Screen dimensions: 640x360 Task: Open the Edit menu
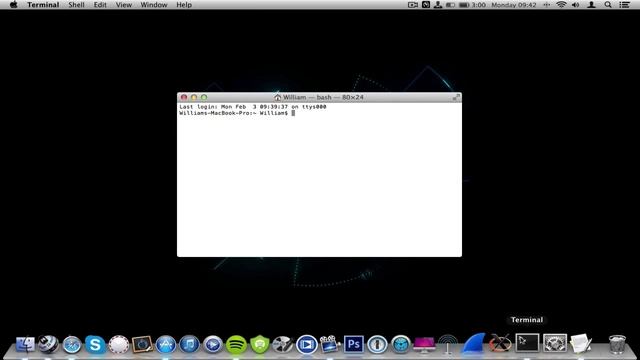[100, 5]
